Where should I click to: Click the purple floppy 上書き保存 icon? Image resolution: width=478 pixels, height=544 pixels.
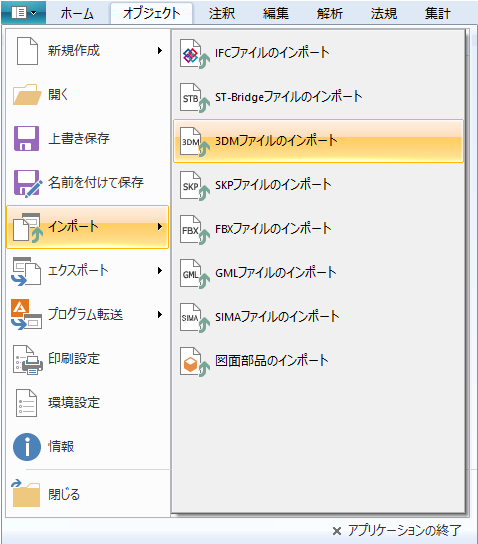pos(26,138)
